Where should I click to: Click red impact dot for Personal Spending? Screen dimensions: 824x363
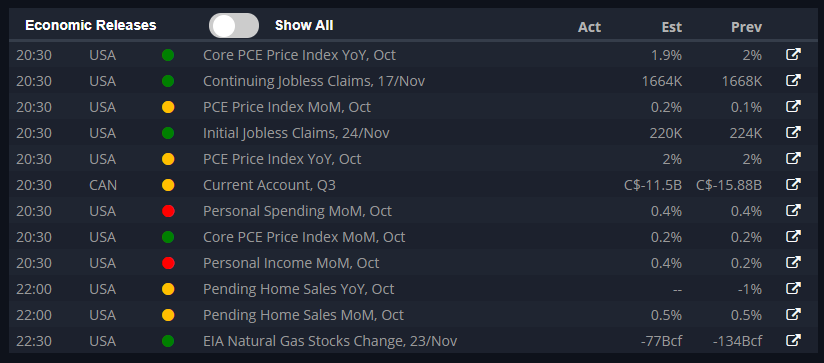coord(168,211)
